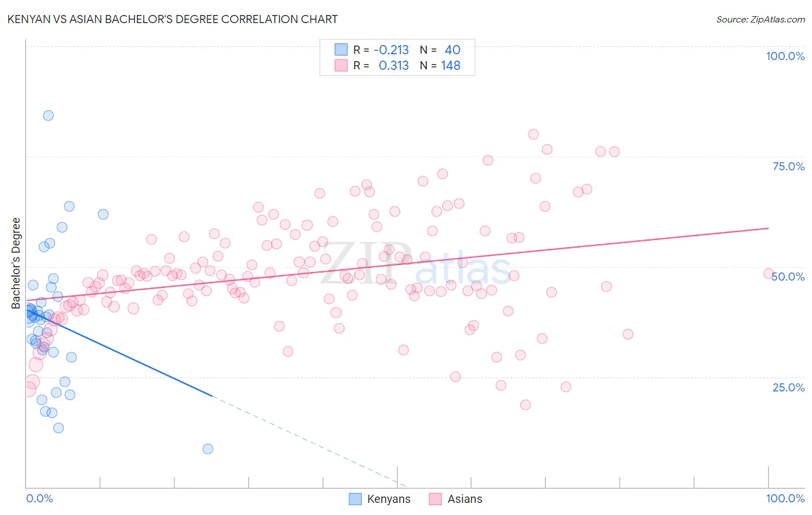The image size is (812, 515).
Task: Click the topmost pink Asian data point near 80%
Action: [x=533, y=134]
